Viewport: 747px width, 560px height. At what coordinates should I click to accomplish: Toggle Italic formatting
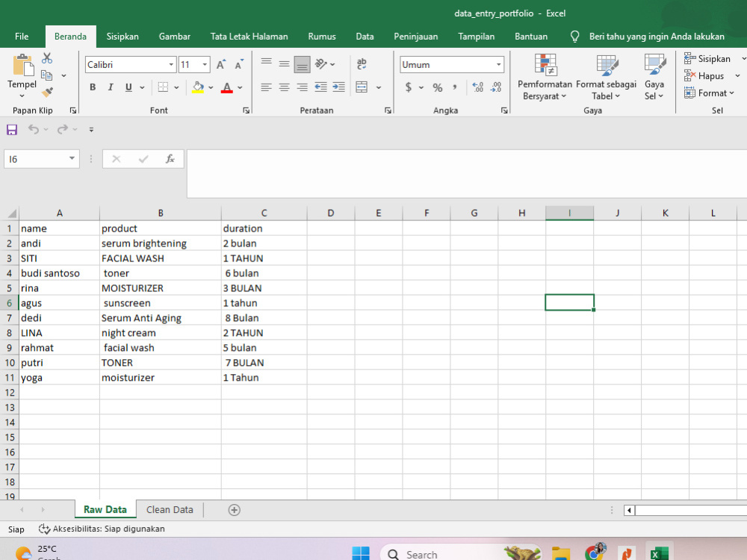click(111, 87)
